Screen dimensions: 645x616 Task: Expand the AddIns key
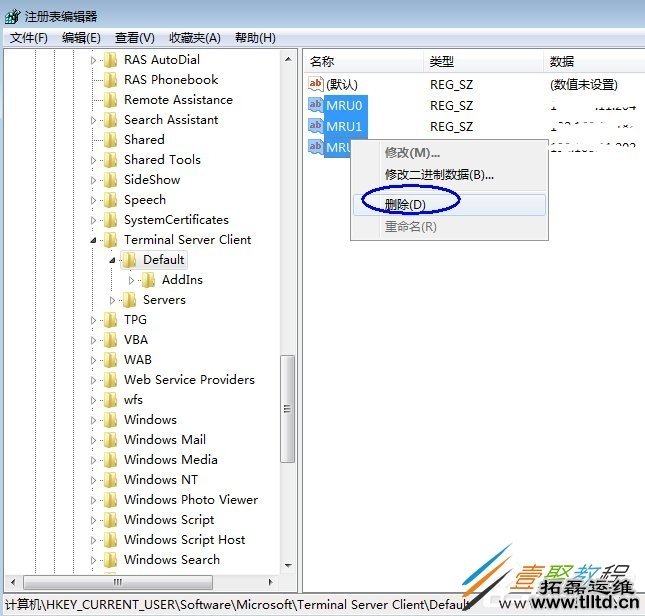[x=131, y=280]
